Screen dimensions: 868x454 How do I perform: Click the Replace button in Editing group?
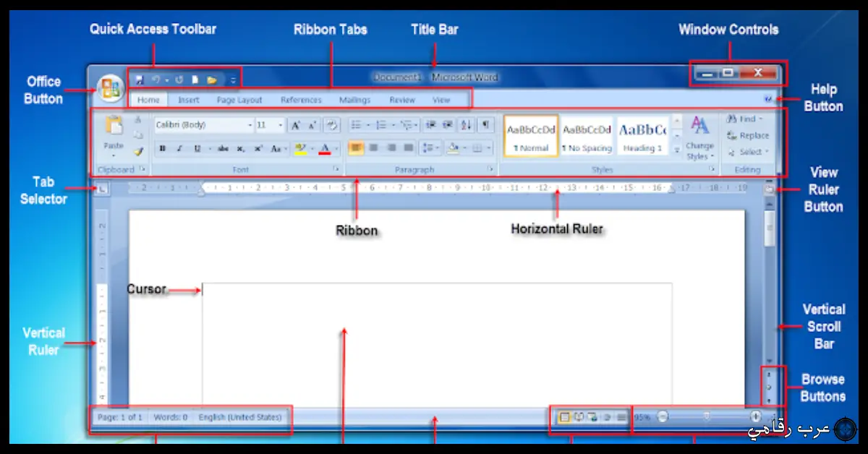(748, 135)
